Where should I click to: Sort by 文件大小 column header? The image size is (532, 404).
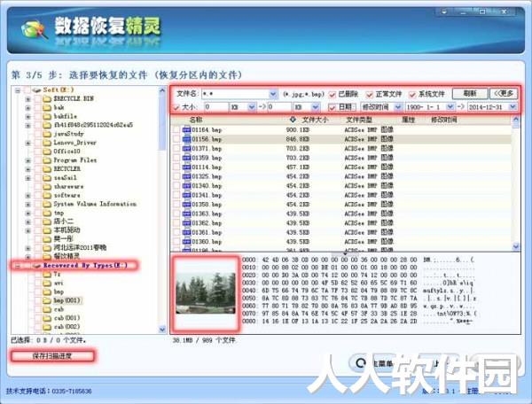tap(315, 120)
